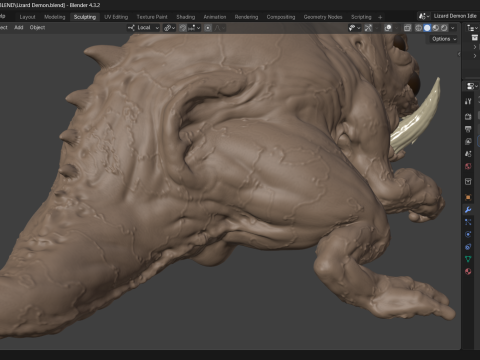Switch to the Shading workspace
This screenshot has height=360, width=480.
click(186, 17)
